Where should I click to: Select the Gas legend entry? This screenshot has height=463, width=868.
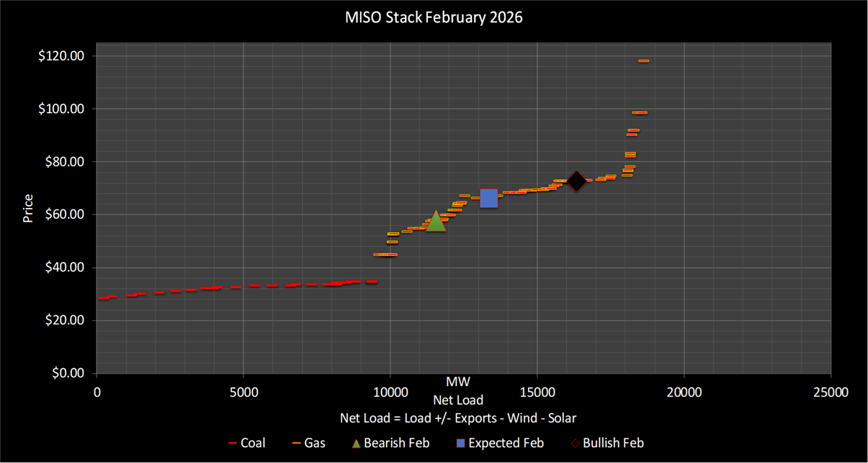pyautogui.click(x=313, y=443)
